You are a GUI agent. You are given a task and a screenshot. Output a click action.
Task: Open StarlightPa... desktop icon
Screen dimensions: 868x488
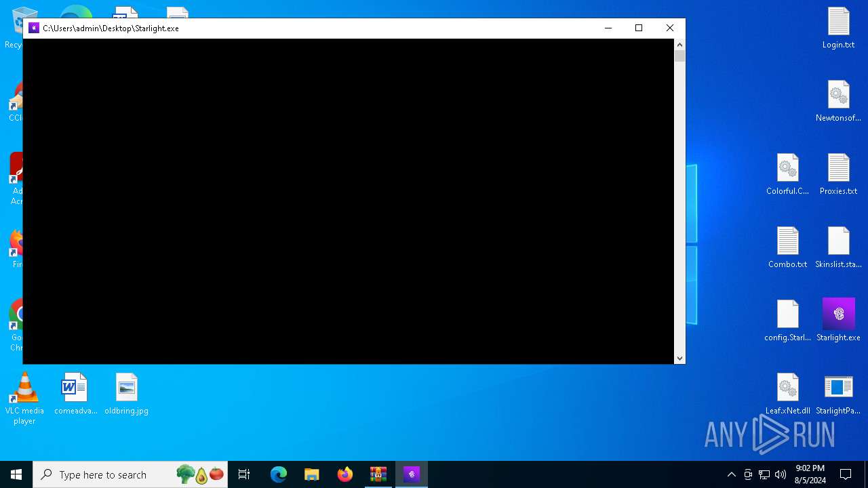[838, 394]
